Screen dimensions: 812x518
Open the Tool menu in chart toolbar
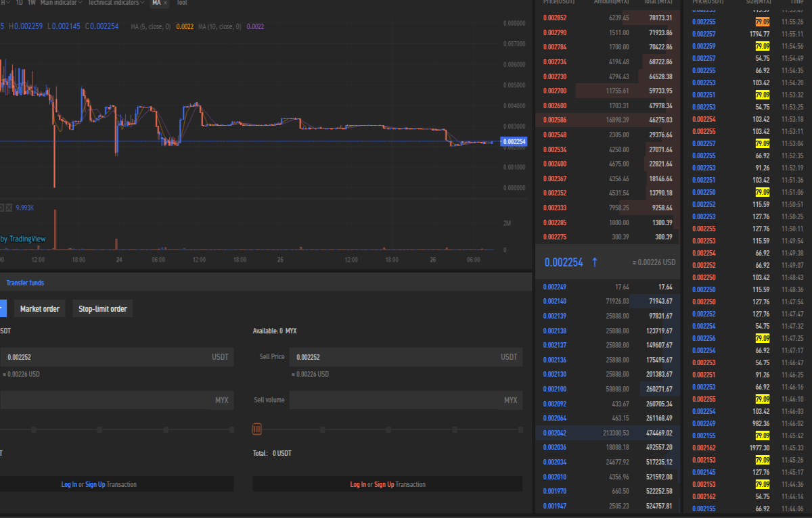pos(182,3)
